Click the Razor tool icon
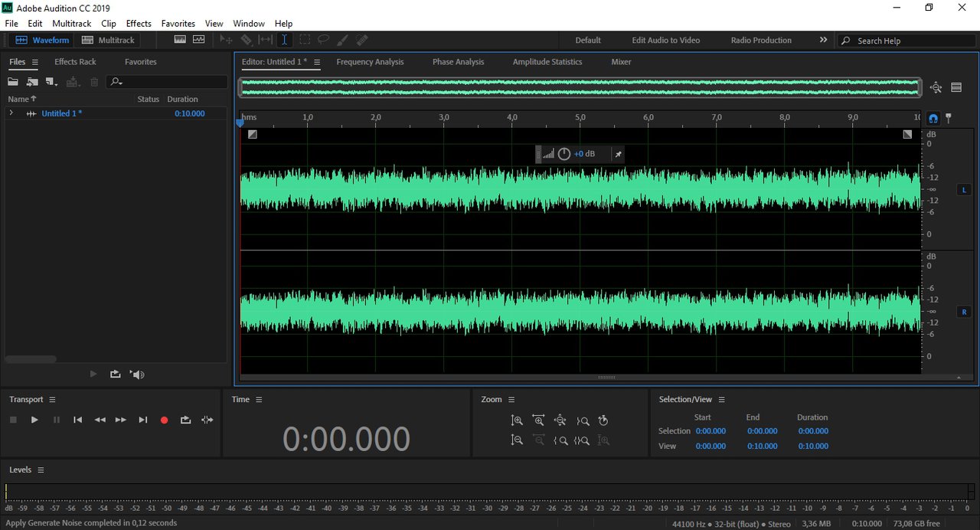The image size is (980, 530). (x=246, y=40)
